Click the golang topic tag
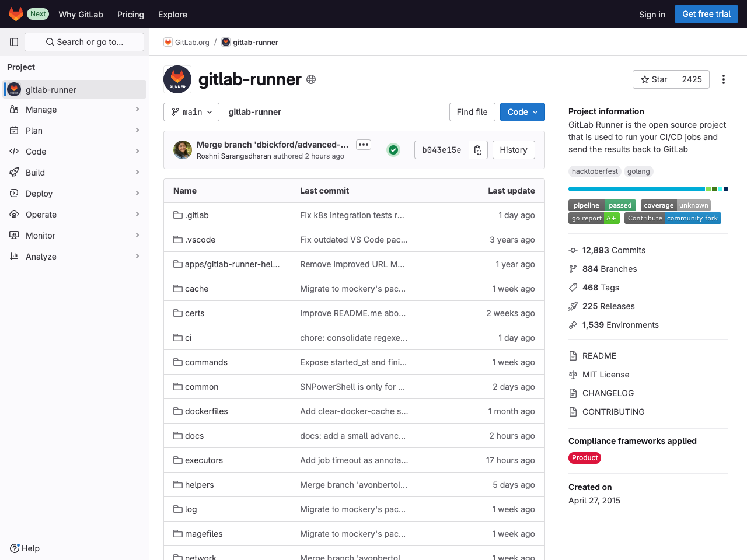 [x=638, y=171]
